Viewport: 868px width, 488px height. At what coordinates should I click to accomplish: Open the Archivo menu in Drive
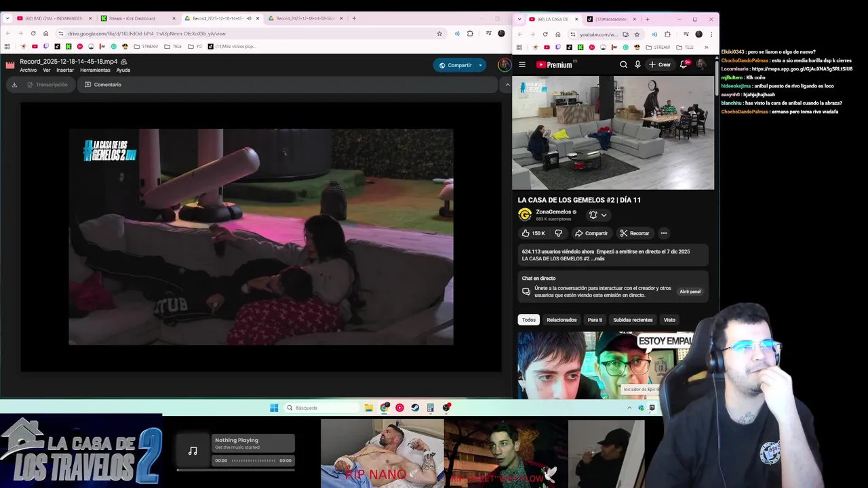pos(28,70)
